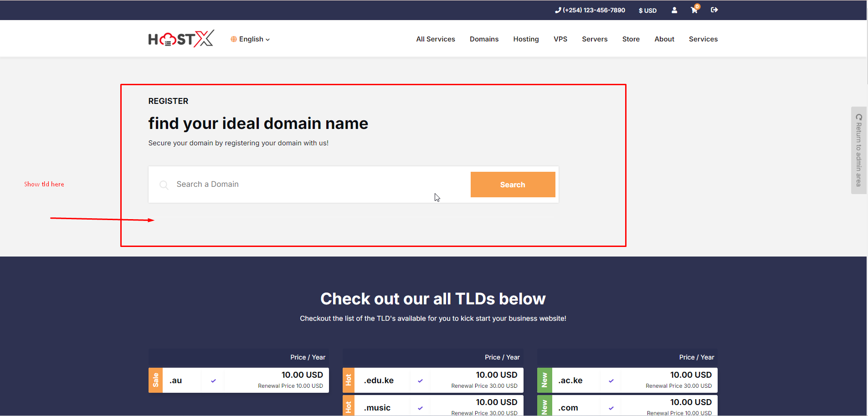Click the logout arrow icon
The width and height of the screenshot is (868, 416).
point(714,10)
